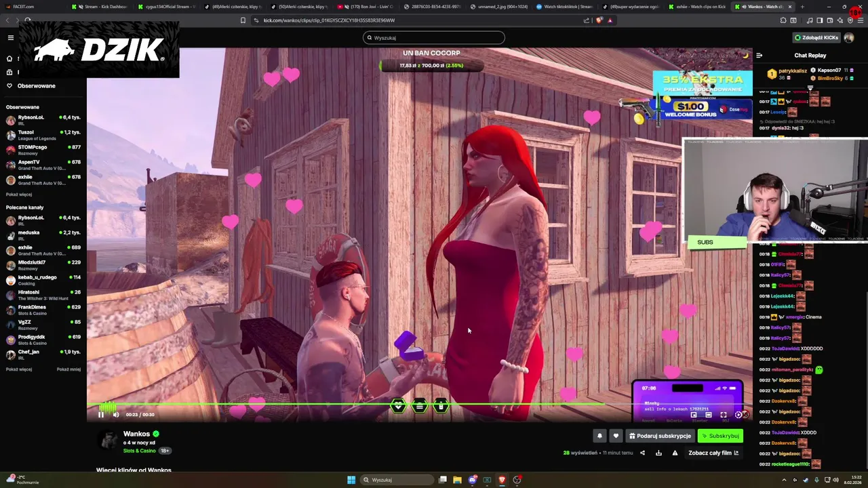The height and width of the screenshot is (488, 868).
Task: Collapse the Chat Replay panel
Action: click(759, 56)
